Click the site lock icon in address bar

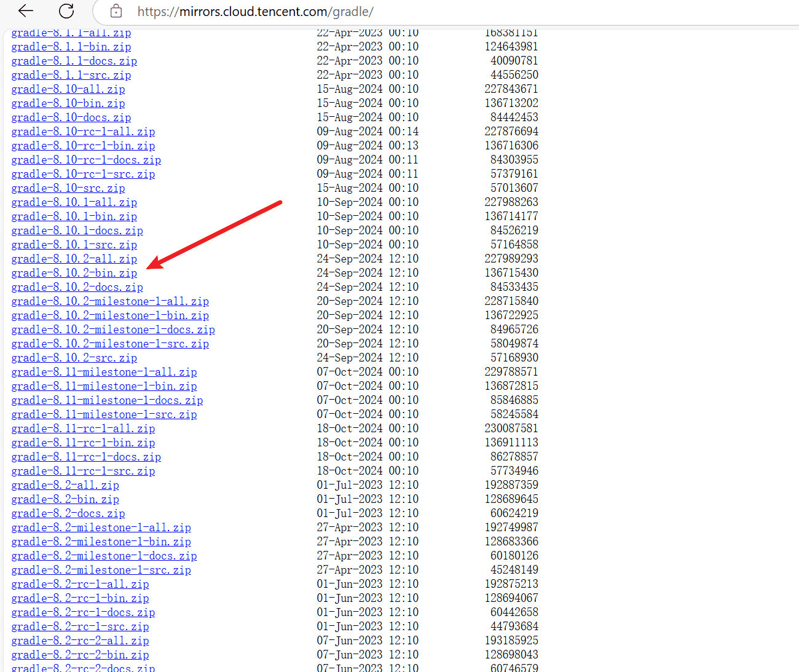(x=116, y=12)
